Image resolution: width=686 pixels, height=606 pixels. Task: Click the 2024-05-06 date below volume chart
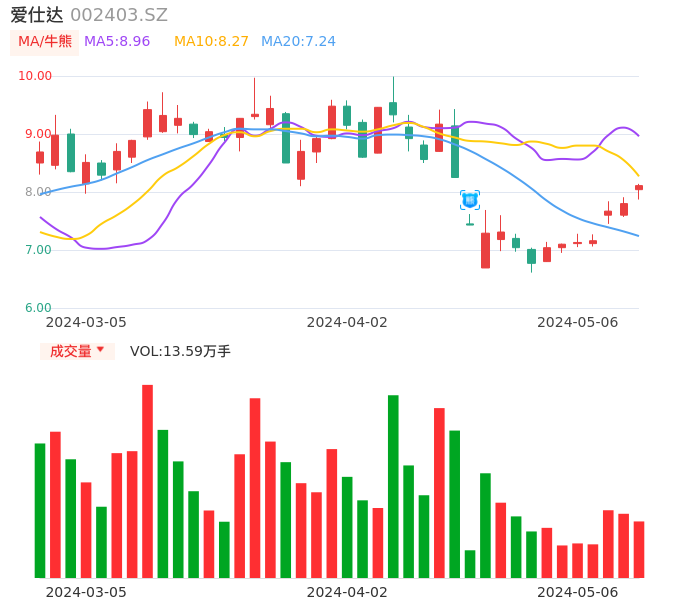pyautogui.click(x=577, y=592)
